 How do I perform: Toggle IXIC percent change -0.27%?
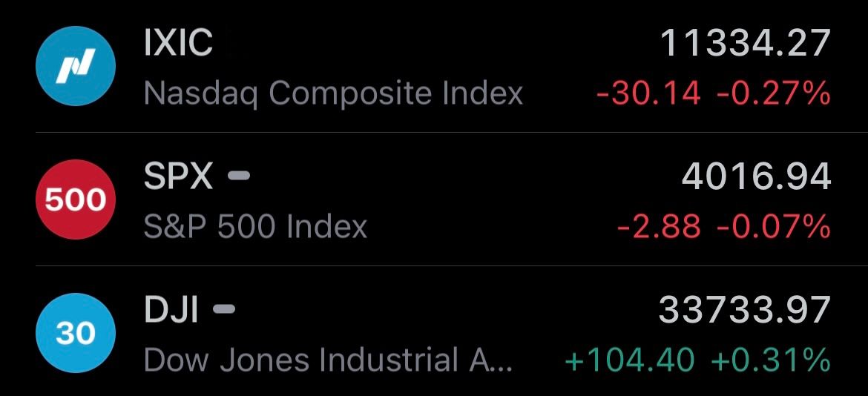[773, 93]
